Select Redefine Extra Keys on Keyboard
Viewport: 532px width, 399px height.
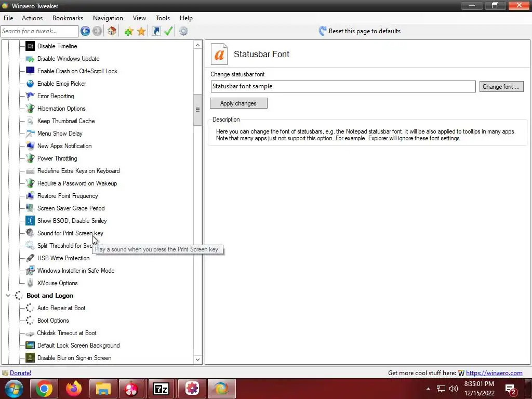tap(78, 171)
